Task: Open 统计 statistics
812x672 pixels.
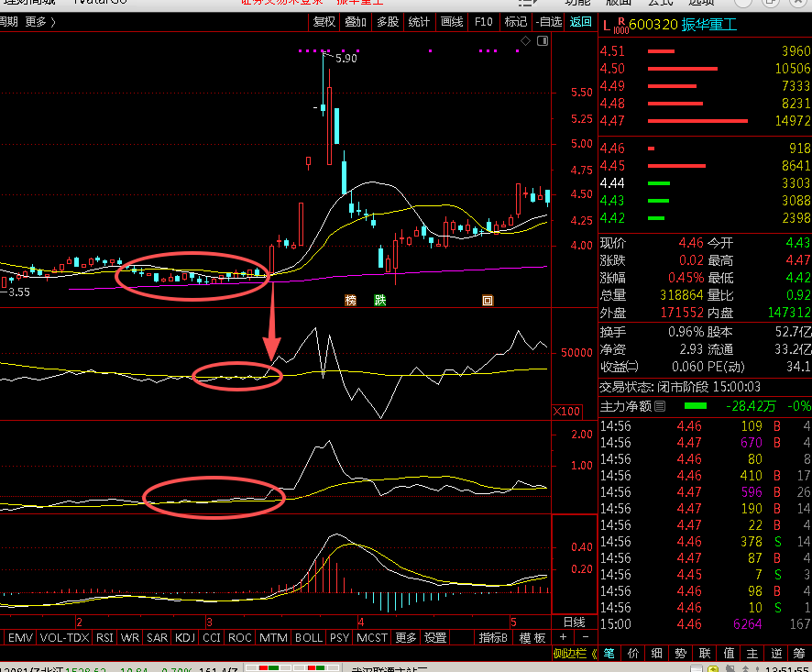Action: click(x=419, y=22)
